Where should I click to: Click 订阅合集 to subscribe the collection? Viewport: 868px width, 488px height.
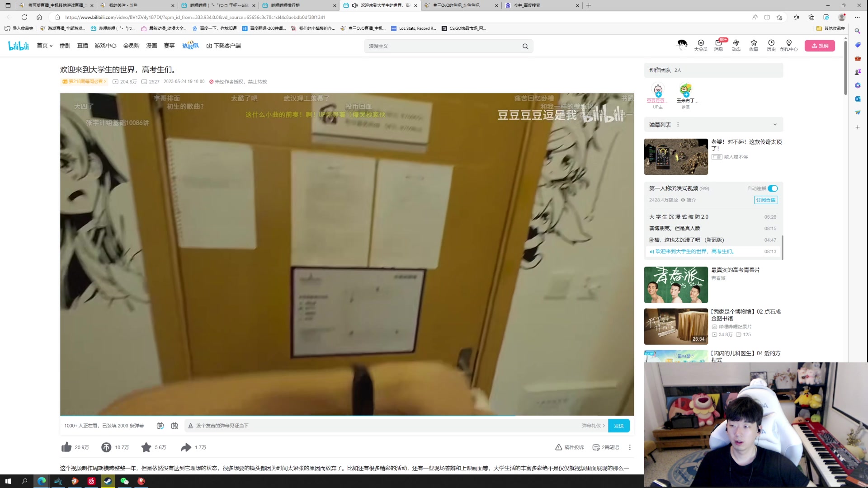point(765,200)
